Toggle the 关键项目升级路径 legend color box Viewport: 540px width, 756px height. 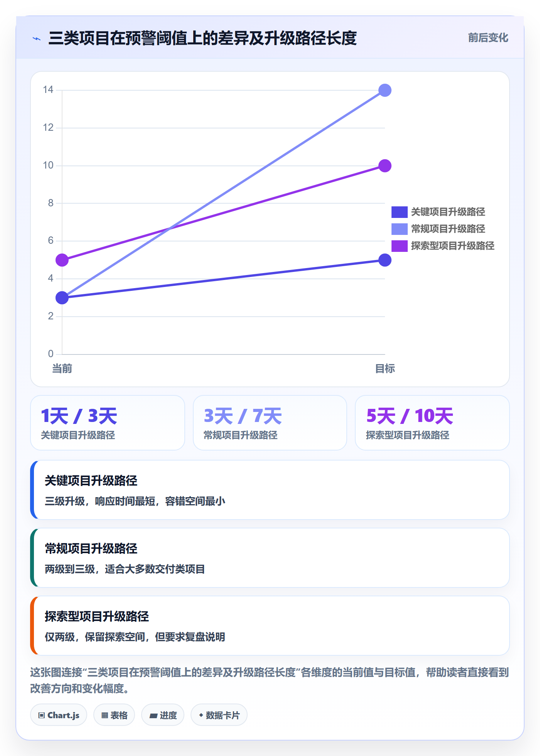click(399, 212)
